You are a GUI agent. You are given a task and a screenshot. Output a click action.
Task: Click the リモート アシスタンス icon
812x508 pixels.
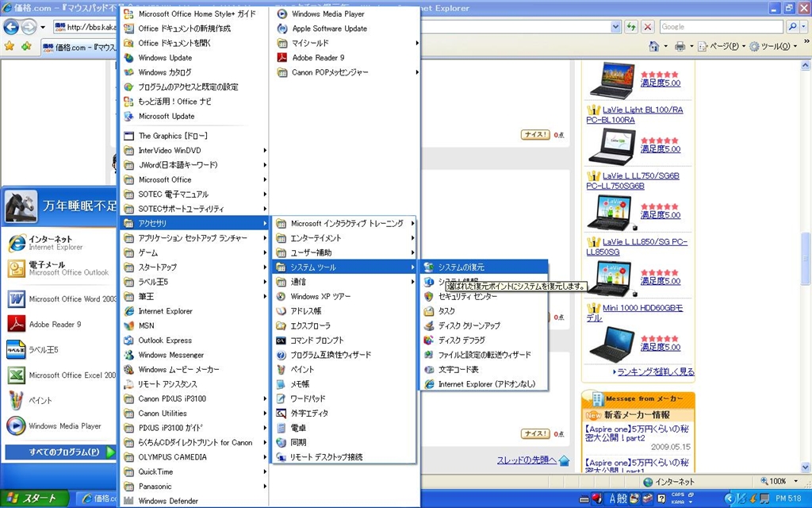[x=128, y=384]
